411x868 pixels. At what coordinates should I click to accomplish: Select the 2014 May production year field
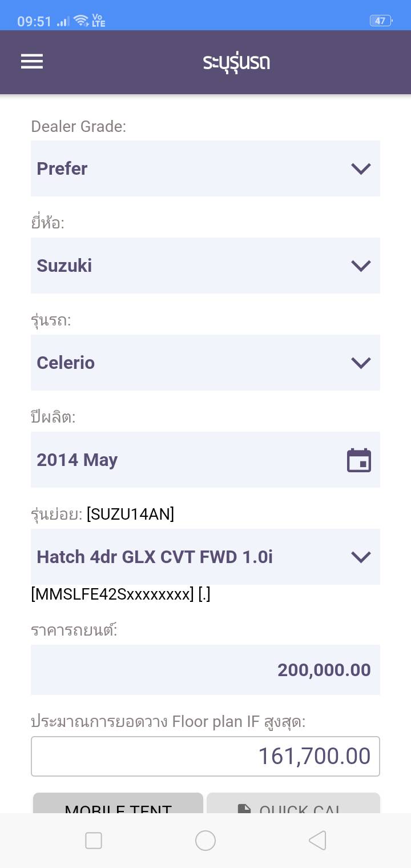coord(188,460)
